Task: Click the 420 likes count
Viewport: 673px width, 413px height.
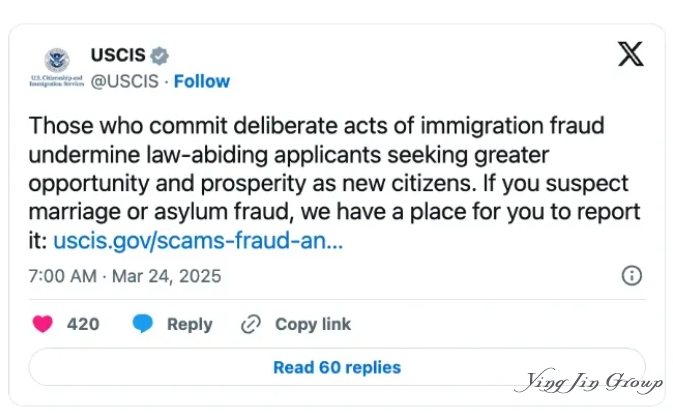Action: [83, 324]
